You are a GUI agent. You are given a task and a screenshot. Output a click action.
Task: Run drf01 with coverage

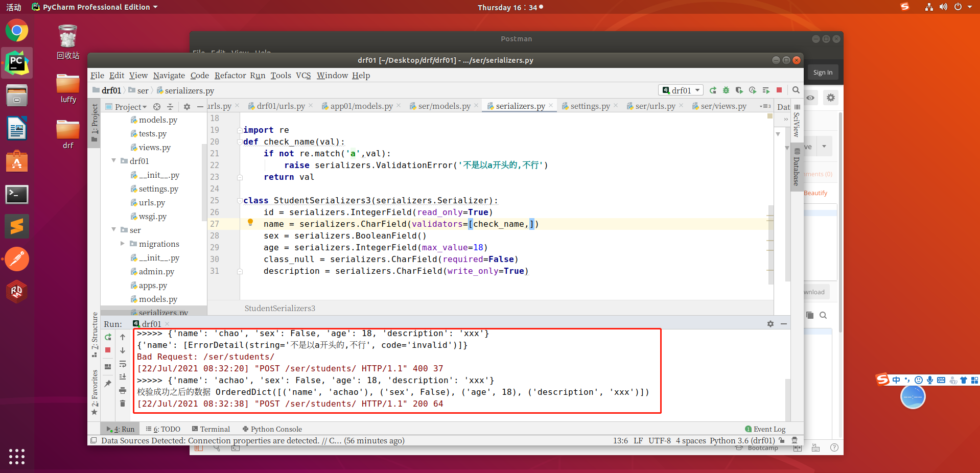point(739,90)
